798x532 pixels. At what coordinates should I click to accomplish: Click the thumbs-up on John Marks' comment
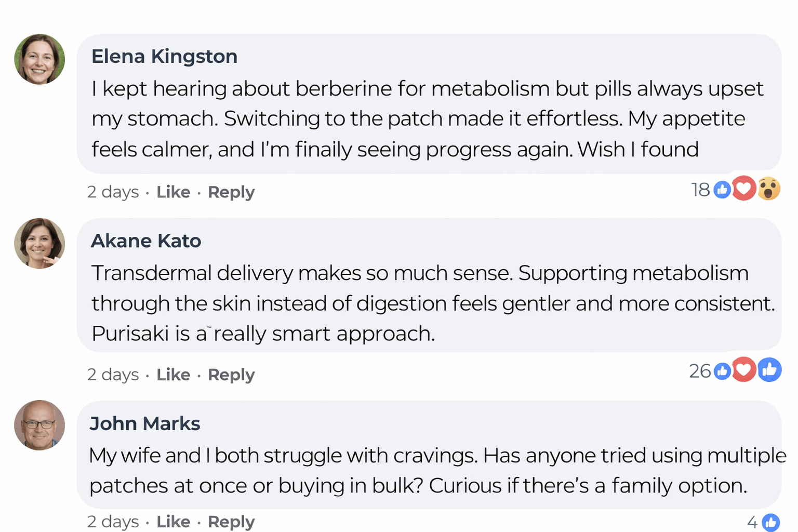[770, 522]
